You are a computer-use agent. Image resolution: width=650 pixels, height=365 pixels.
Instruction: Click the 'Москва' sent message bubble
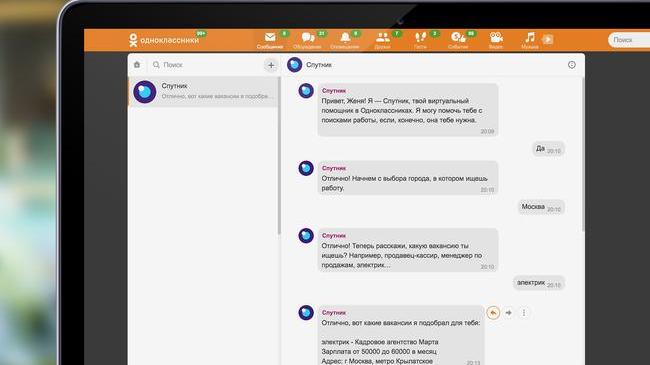[541, 207]
